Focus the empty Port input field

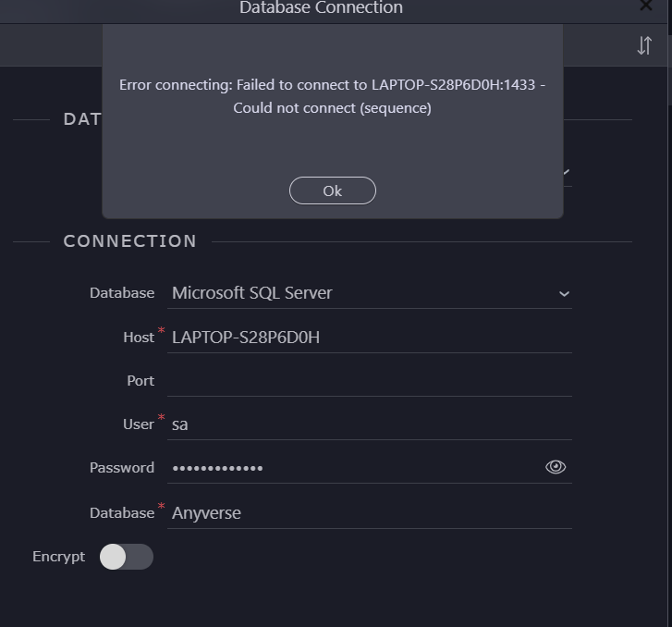click(370, 380)
